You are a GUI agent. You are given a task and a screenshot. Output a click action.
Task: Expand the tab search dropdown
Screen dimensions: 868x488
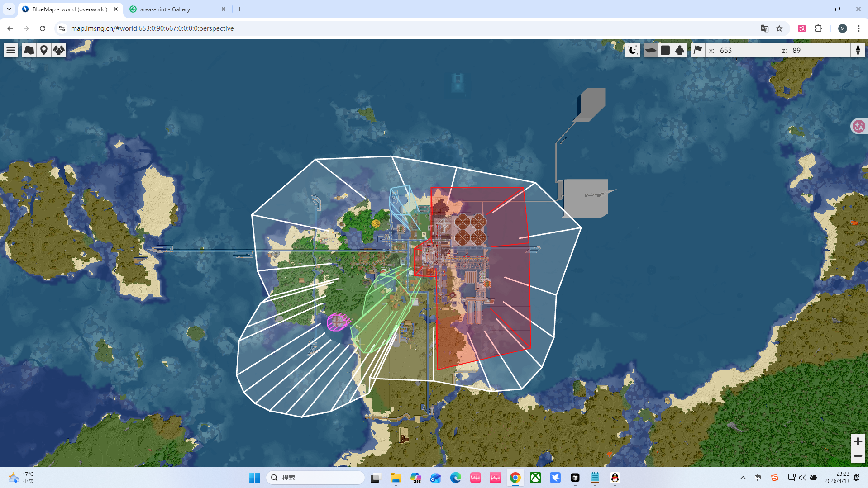click(9, 9)
